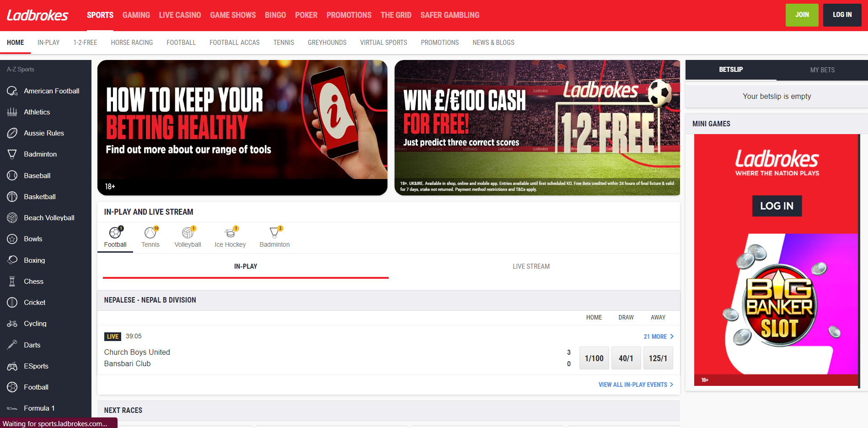Open Safer Gambling page
This screenshot has height=428, width=868.
tap(450, 15)
